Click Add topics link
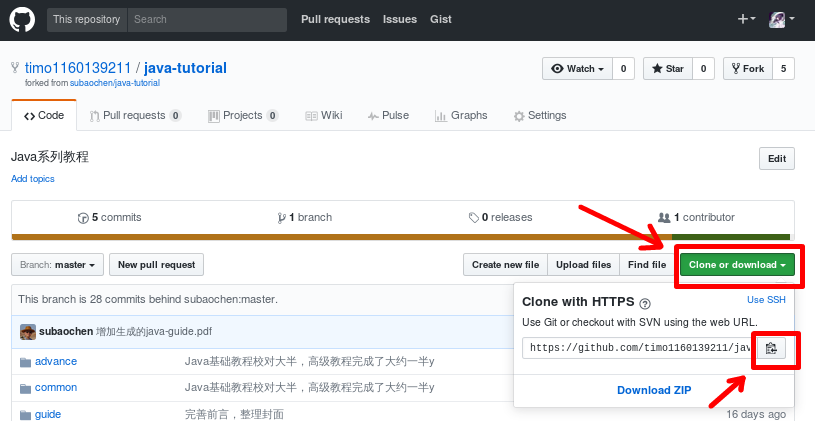The height and width of the screenshot is (421, 815). pos(33,179)
